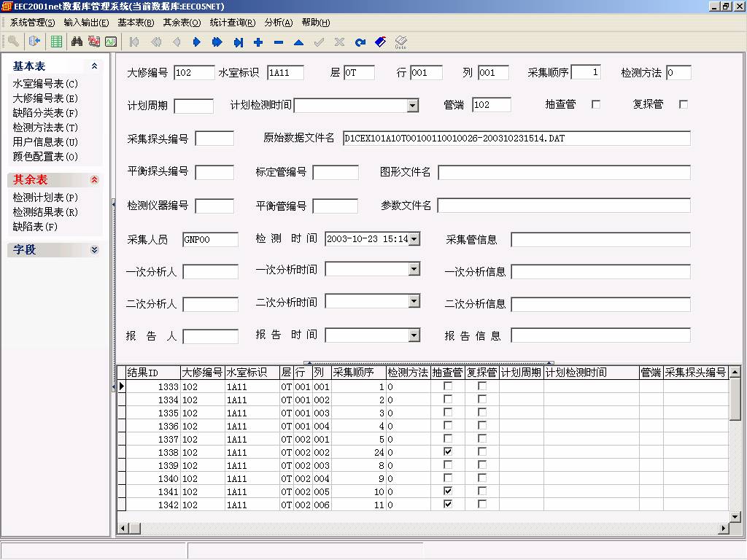Expand the 字段 sidebar section
This screenshot has width=747, height=560.
point(94,250)
